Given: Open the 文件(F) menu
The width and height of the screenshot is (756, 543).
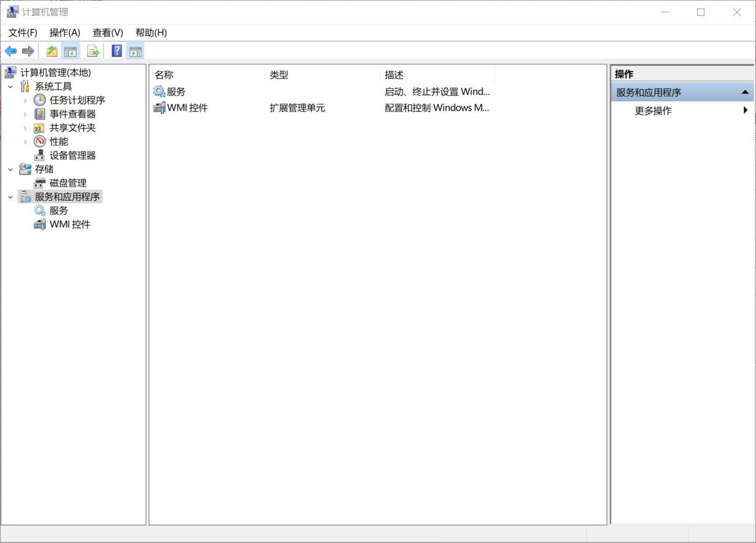Looking at the screenshot, I should pos(23,33).
